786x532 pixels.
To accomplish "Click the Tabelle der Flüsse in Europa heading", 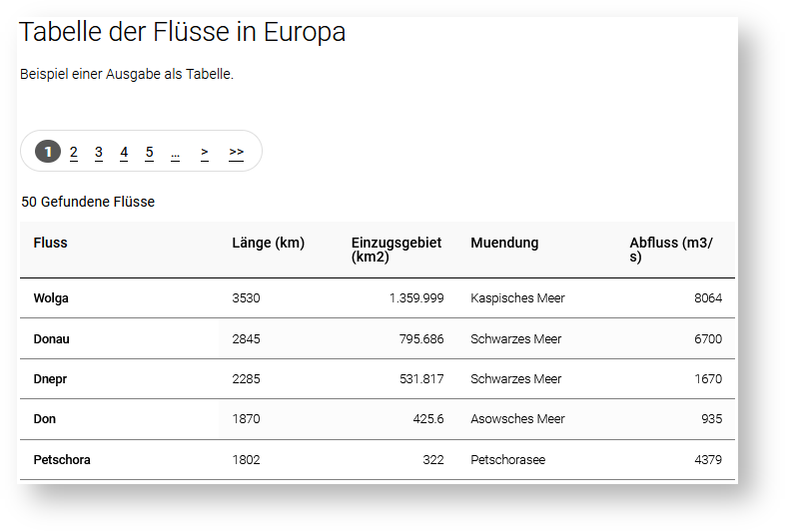I will coord(183,32).
